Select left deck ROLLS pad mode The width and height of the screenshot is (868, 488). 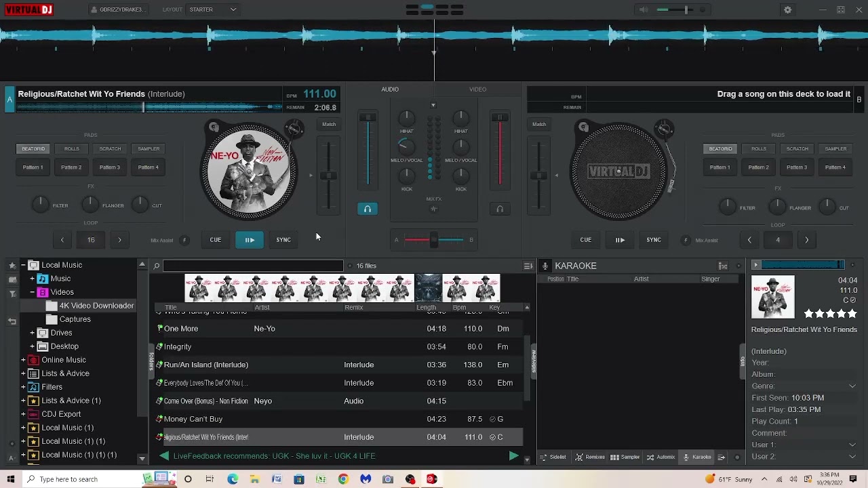click(x=72, y=148)
